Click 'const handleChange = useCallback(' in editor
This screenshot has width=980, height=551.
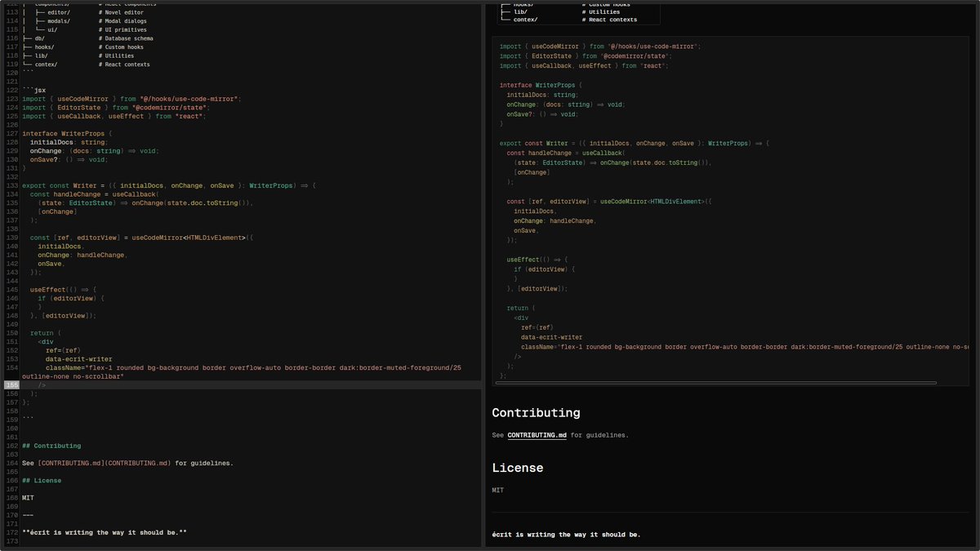[x=93, y=194]
